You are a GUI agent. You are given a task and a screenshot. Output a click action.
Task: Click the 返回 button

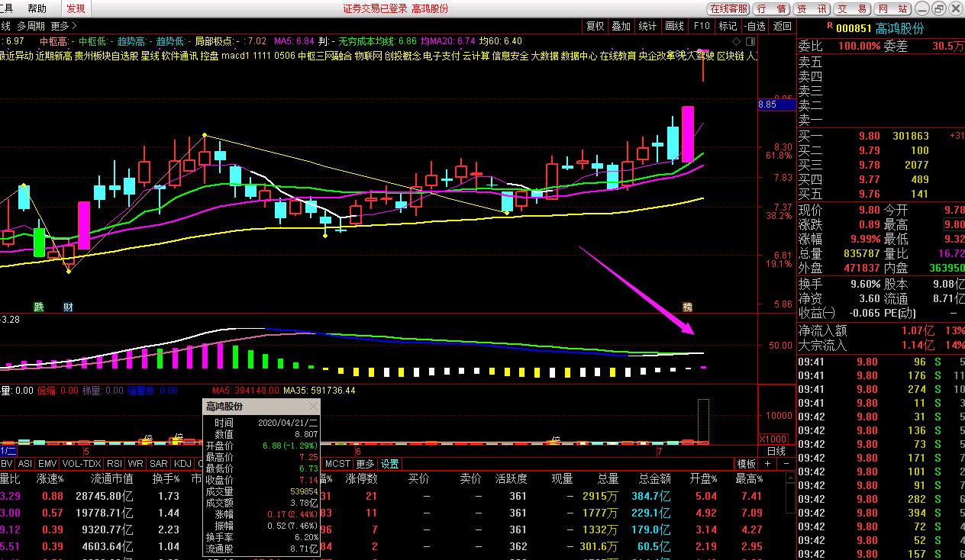click(x=783, y=26)
